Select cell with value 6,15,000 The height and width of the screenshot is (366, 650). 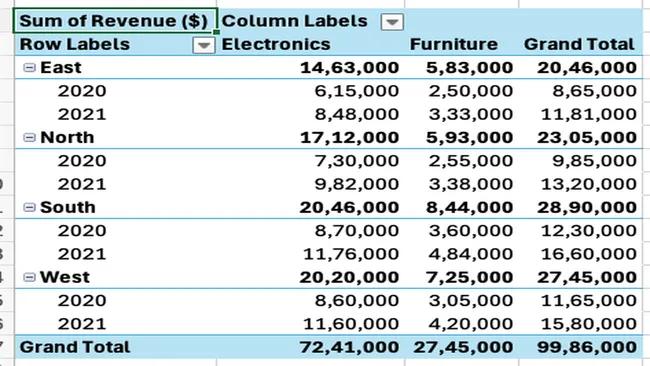357,91
